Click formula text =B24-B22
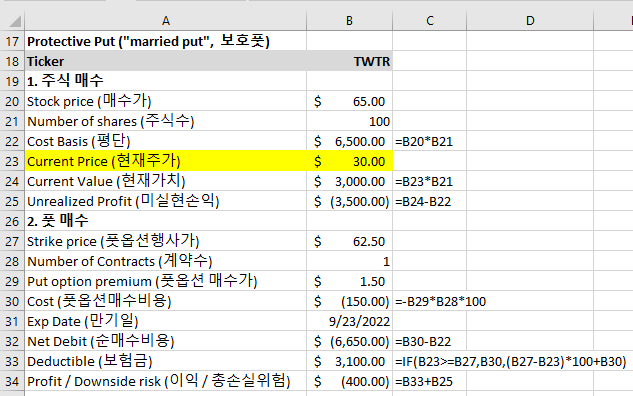The height and width of the screenshot is (396, 633). pos(423,201)
